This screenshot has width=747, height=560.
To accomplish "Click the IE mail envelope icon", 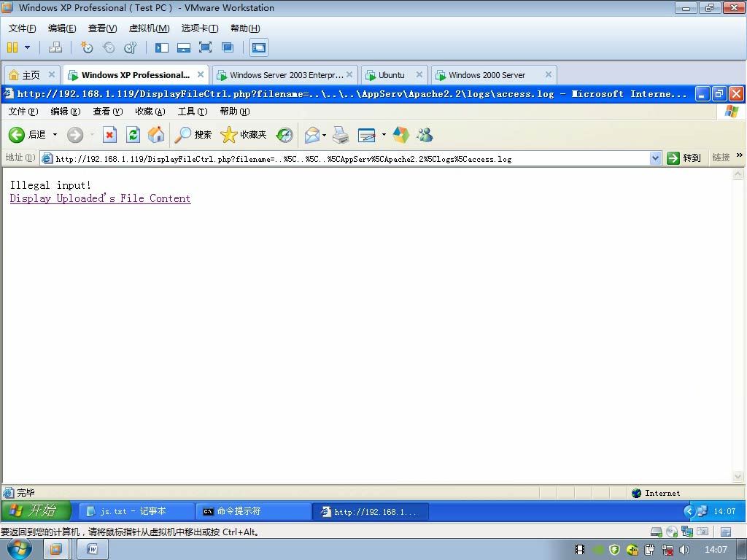I will tap(312, 135).
